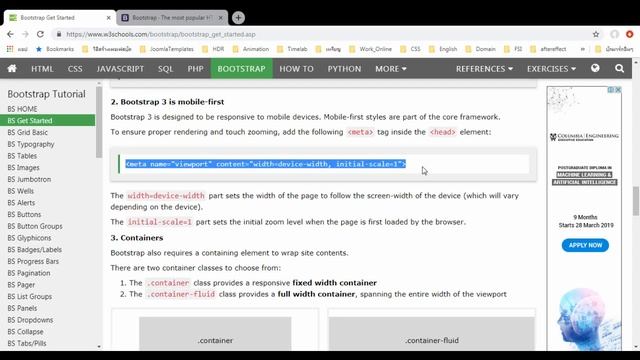Image resolution: width=640 pixels, height=360 pixels.
Task: Open the JoomlaTemplates bookmark folder
Action: (167, 49)
